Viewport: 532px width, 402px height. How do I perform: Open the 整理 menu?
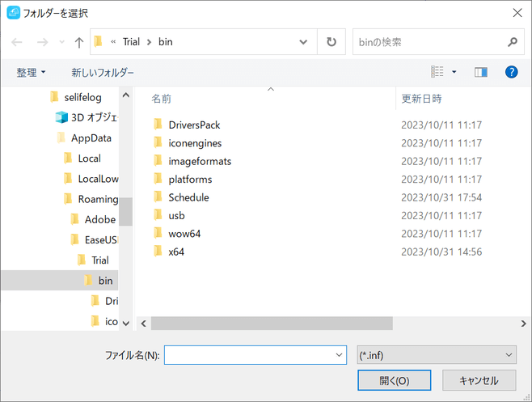pos(32,72)
